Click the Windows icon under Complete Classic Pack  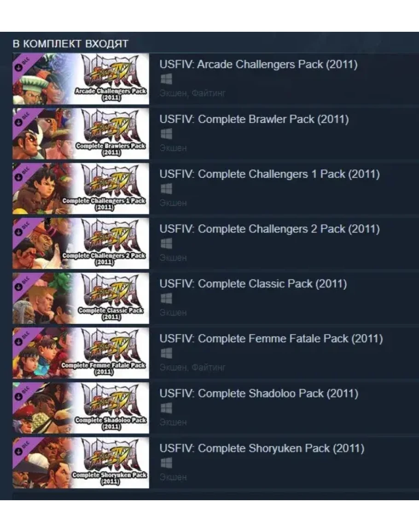pos(166,298)
